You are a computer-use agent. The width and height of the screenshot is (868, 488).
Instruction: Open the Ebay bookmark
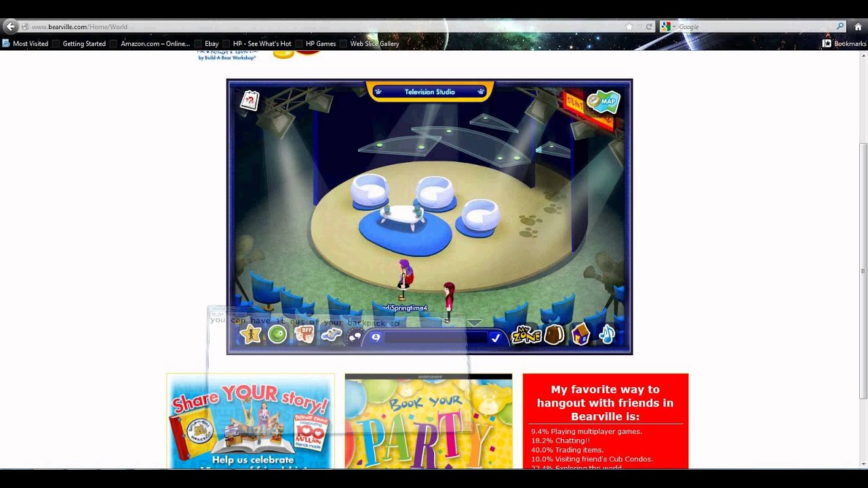click(x=207, y=43)
